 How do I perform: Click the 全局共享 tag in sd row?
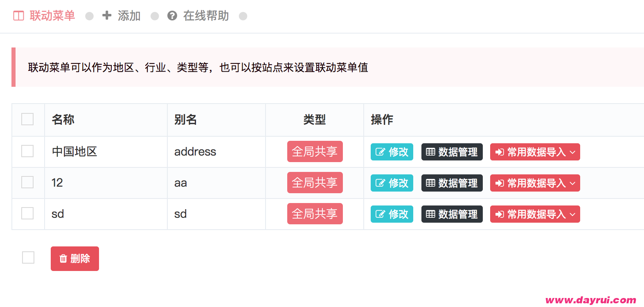(x=315, y=214)
